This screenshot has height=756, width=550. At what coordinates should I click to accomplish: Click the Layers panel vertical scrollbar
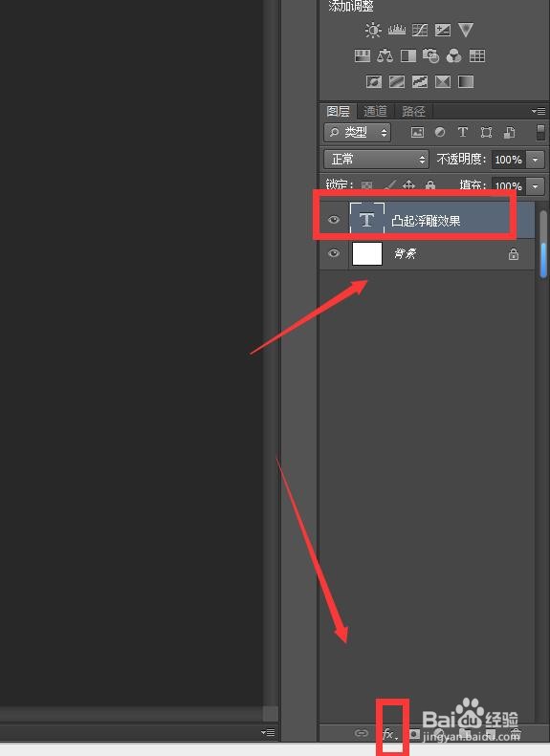[x=542, y=244]
